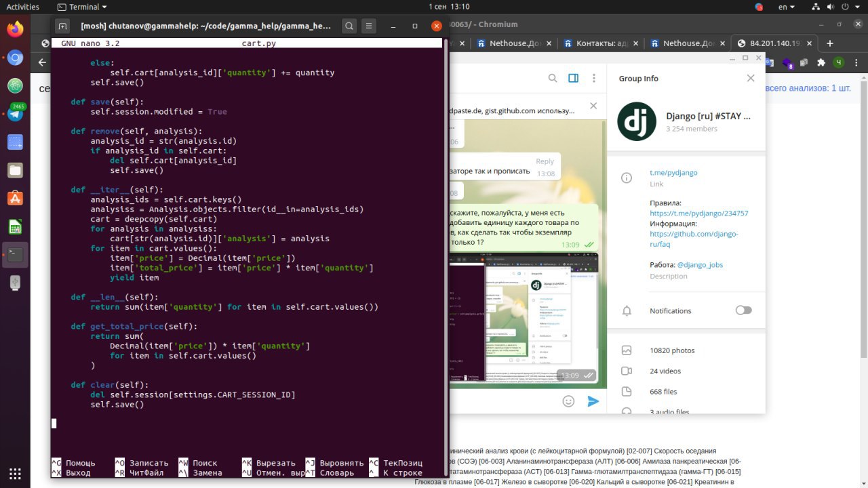Click the info icon beside the group link

click(627, 178)
